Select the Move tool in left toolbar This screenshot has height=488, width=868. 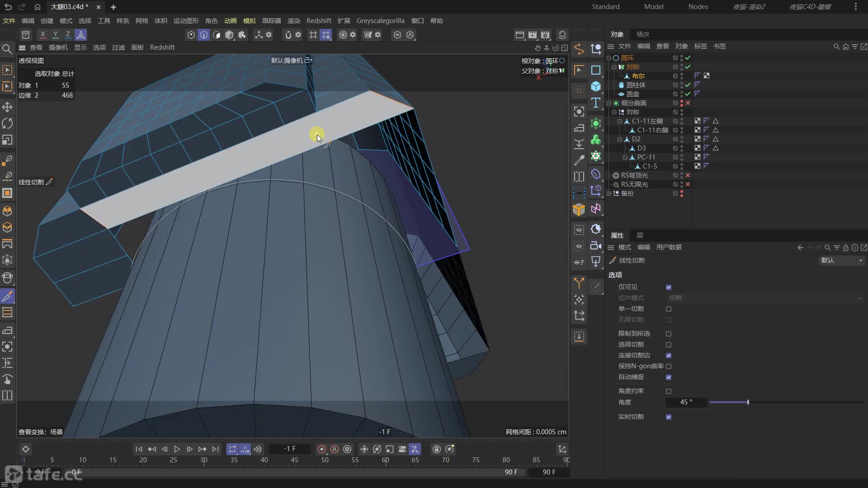(7, 107)
